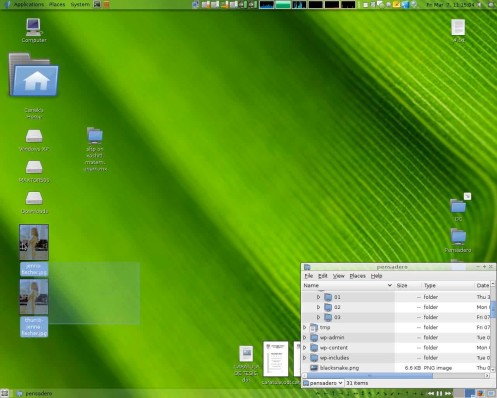Viewport: 497px width, 398px height.
Task: Expand the tmp folder row
Action: pos(305,327)
